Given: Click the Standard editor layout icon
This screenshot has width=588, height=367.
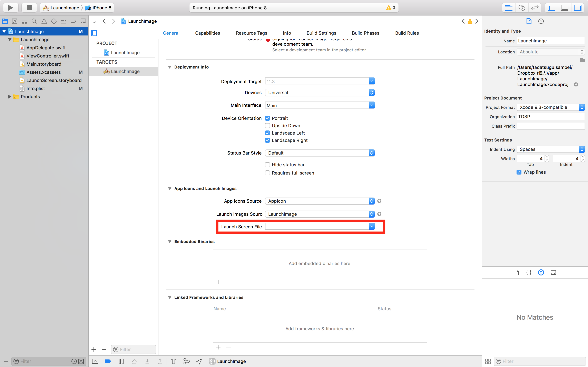Looking at the screenshot, I should pos(508,7).
